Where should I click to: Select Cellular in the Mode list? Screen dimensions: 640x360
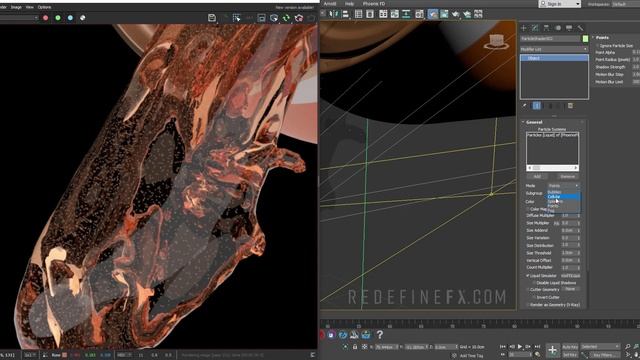pos(563,197)
